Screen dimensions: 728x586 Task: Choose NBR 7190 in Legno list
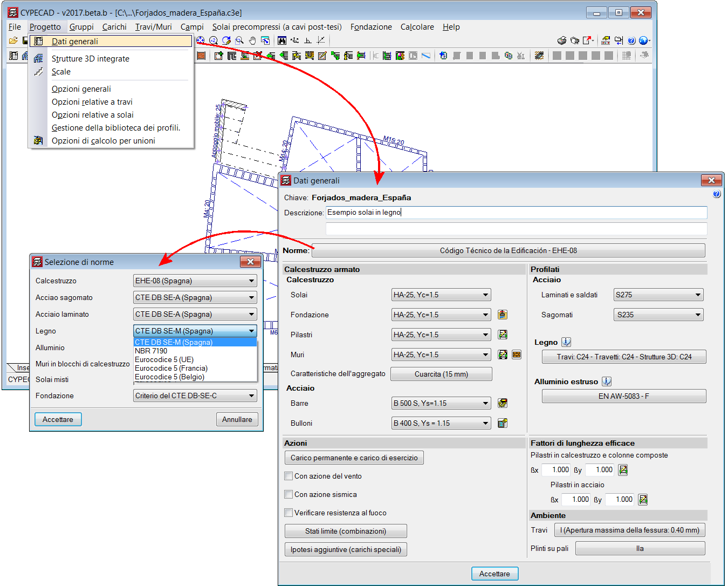(195, 351)
